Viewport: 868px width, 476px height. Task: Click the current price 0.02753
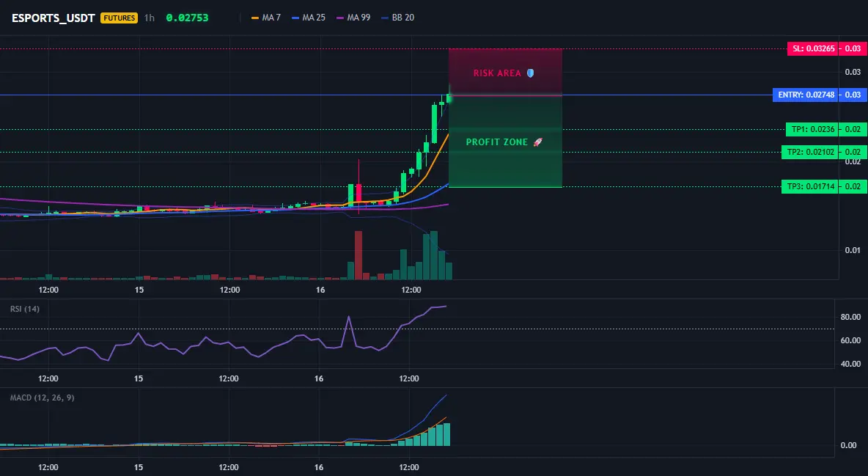pos(187,18)
